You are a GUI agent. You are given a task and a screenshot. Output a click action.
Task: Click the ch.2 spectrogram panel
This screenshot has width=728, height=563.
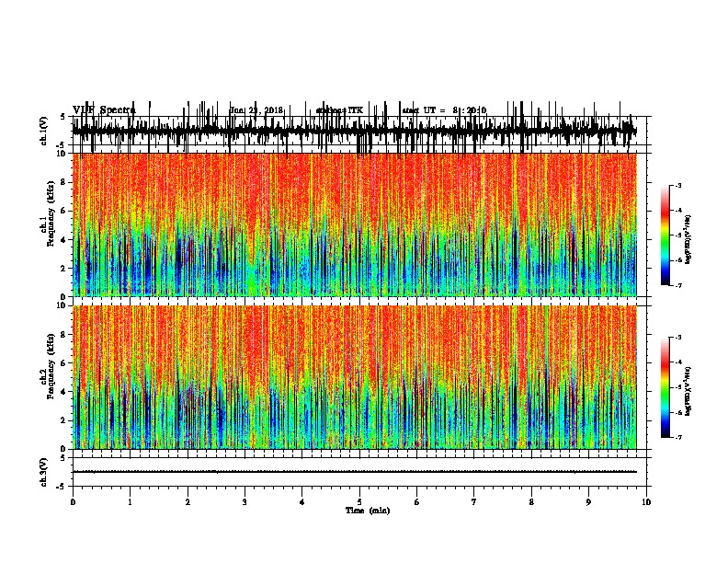click(x=355, y=377)
